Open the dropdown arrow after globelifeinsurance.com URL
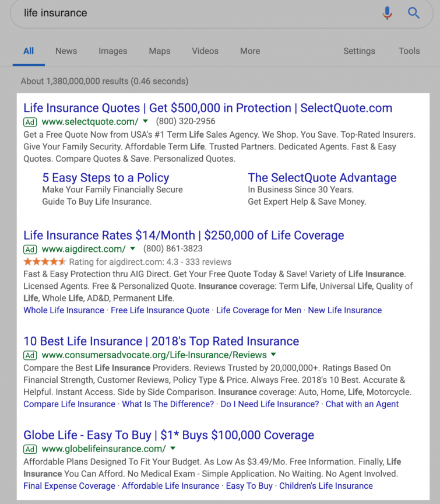 tap(173, 449)
